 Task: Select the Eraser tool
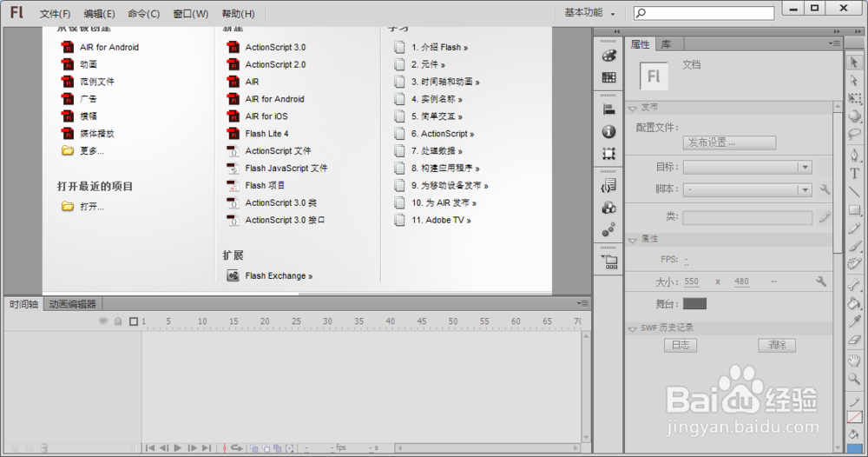[854, 340]
